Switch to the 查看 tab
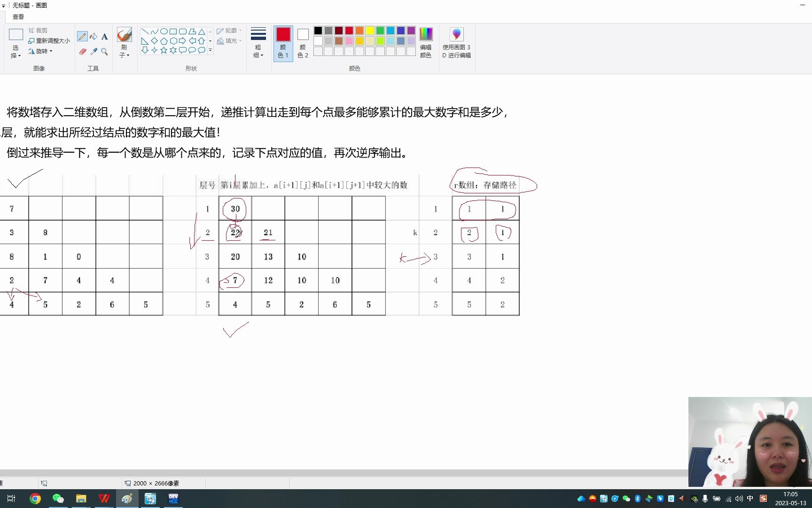Image resolution: width=812 pixels, height=508 pixels. (x=18, y=16)
